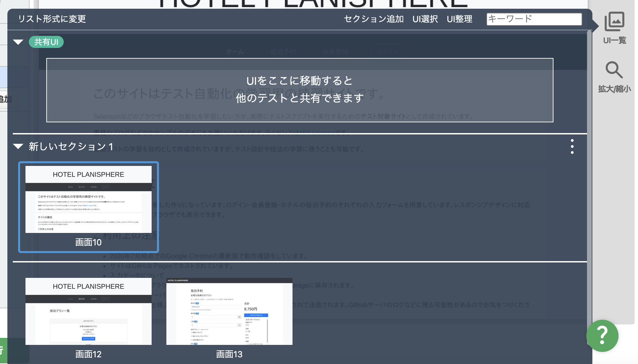The height and width of the screenshot is (364, 638).
Task: Click the UI整理 option
Action: [x=460, y=19]
